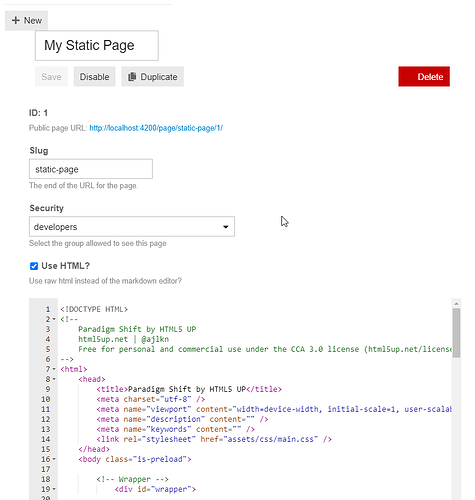Edit the Slug field static-page

pyautogui.click(x=91, y=169)
